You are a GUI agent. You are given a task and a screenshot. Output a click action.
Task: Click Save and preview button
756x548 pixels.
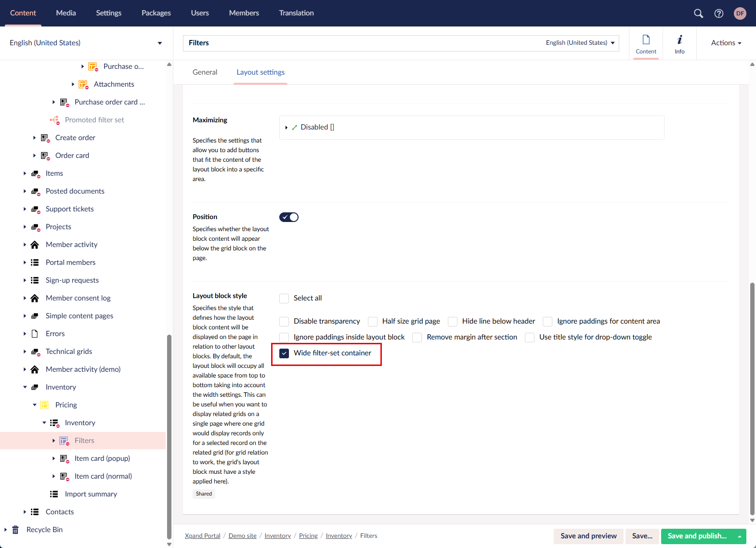(x=588, y=536)
